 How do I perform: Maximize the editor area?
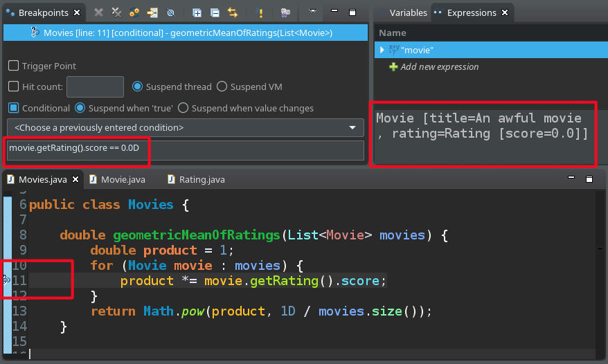tap(589, 179)
